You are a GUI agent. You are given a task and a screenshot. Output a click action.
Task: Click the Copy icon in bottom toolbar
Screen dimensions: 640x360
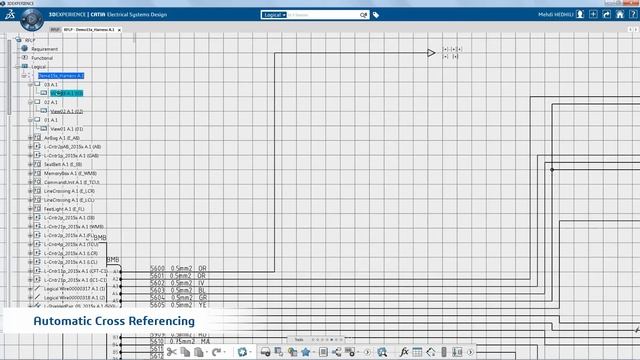click(185, 352)
